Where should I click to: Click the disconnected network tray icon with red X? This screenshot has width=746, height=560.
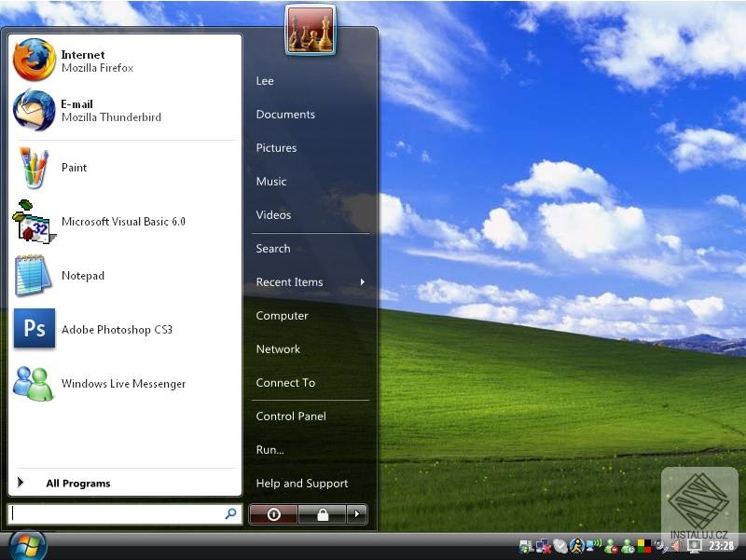tap(543, 546)
